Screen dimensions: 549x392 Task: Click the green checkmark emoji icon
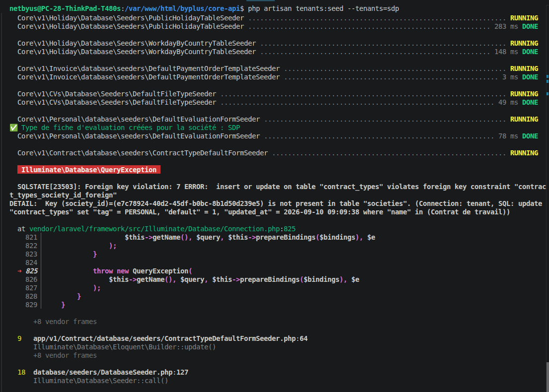point(13,128)
